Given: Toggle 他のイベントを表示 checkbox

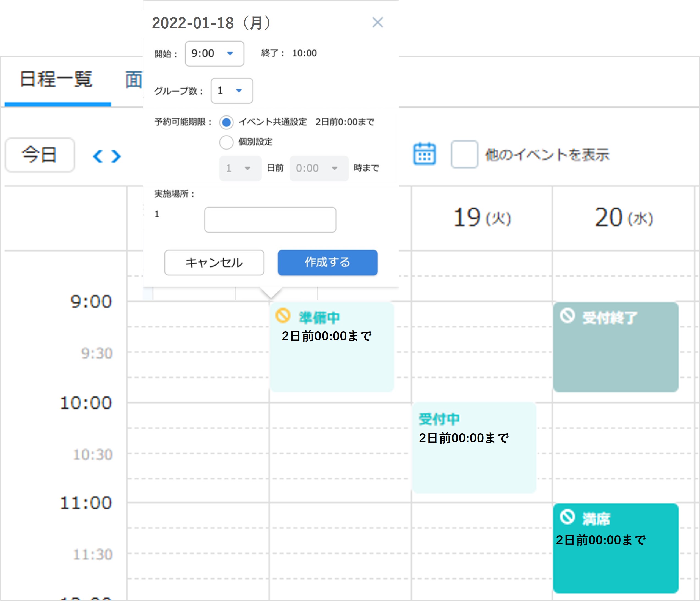Looking at the screenshot, I should tap(464, 155).
